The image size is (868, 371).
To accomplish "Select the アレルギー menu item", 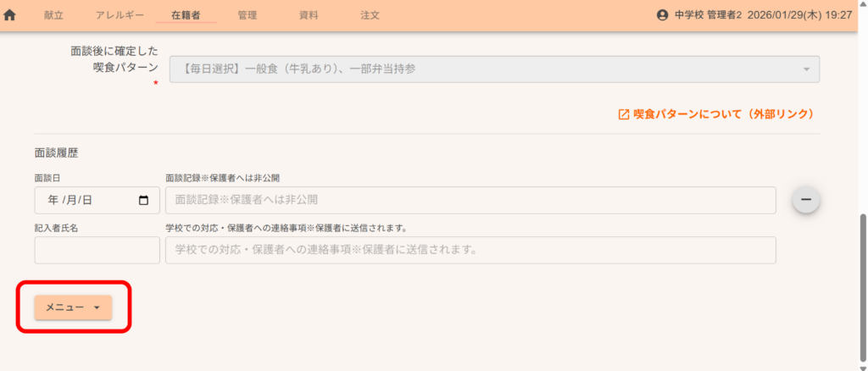I will coord(120,15).
